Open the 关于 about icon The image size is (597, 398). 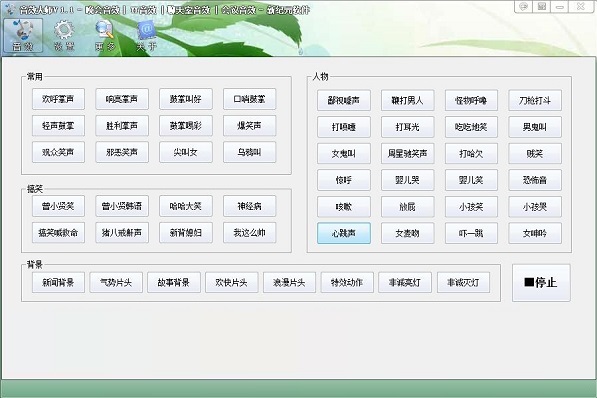coord(147,35)
